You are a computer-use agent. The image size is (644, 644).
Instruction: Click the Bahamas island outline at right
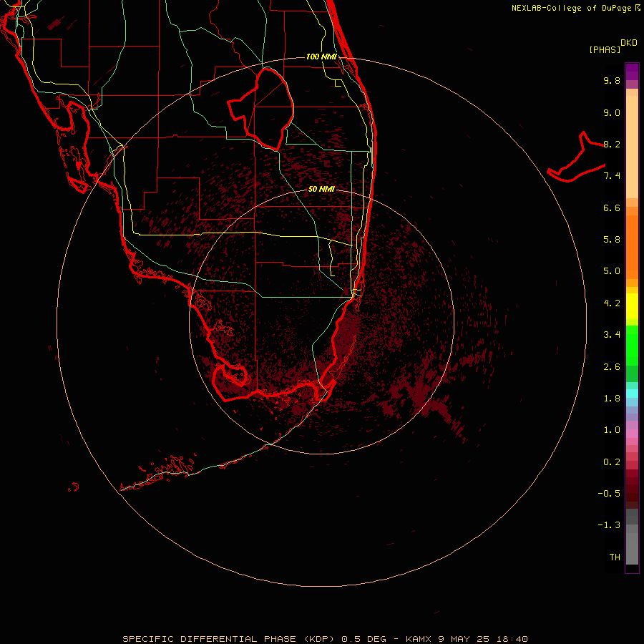point(576,157)
